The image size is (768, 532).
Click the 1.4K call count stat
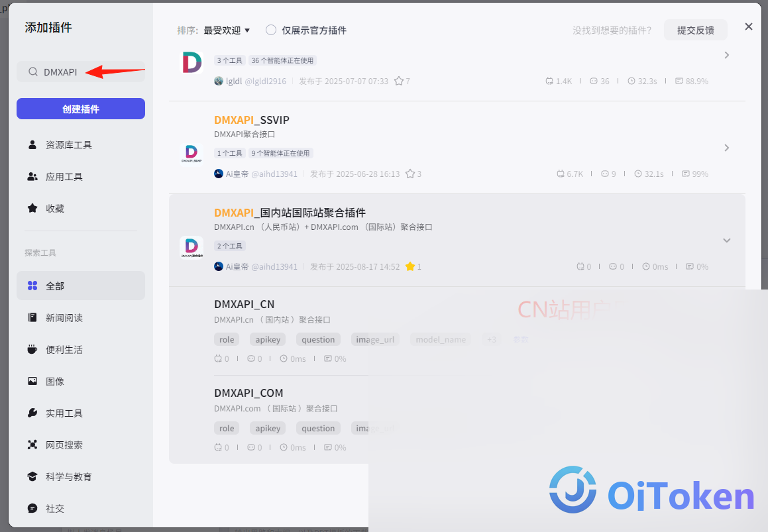click(x=559, y=81)
